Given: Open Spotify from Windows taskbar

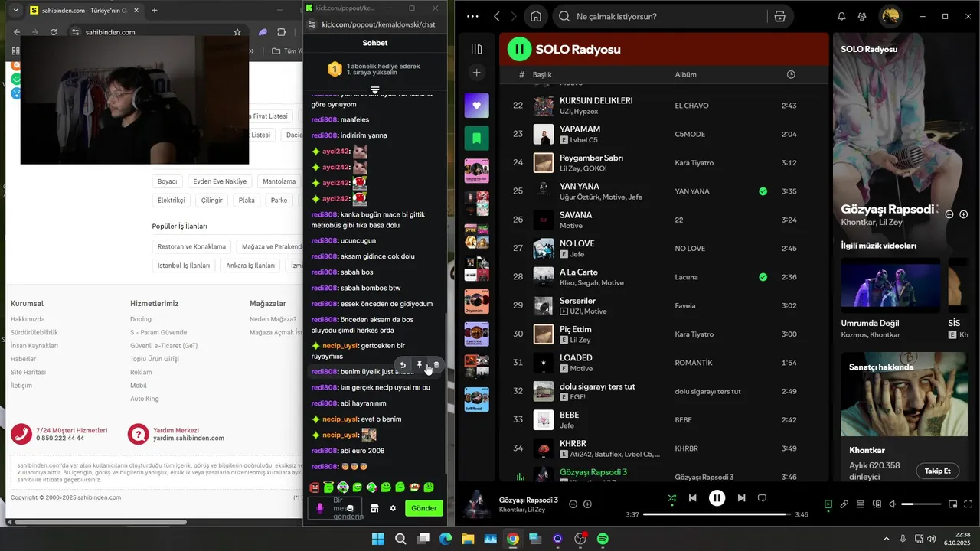Looking at the screenshot, I should (x=603, y=539).
